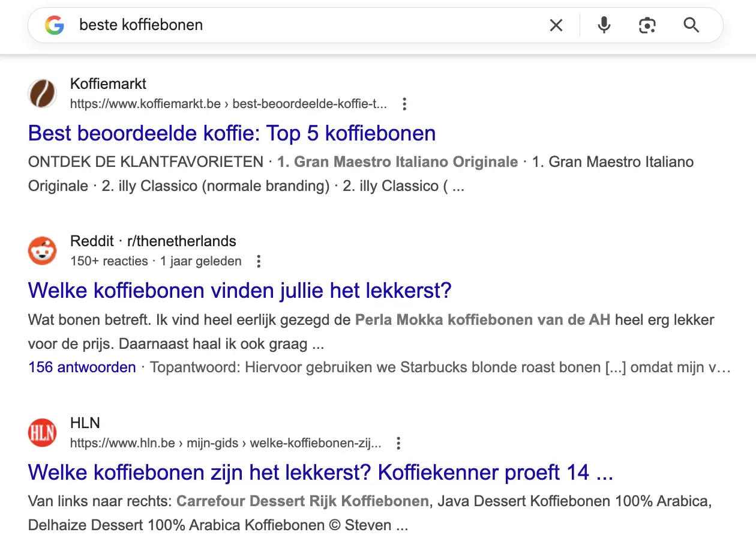Open more options menu for Koffiemarkt result
Screen dimensions: 756x556
pos(404,104)
